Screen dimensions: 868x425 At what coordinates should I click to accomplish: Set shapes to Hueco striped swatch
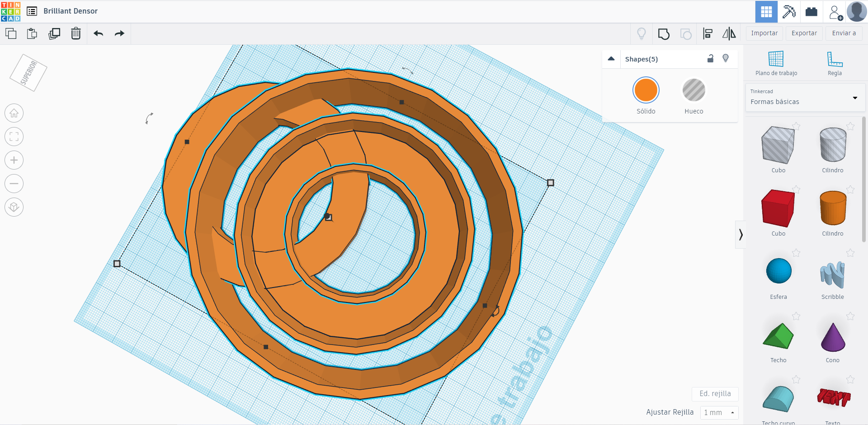tap(693, 90)
